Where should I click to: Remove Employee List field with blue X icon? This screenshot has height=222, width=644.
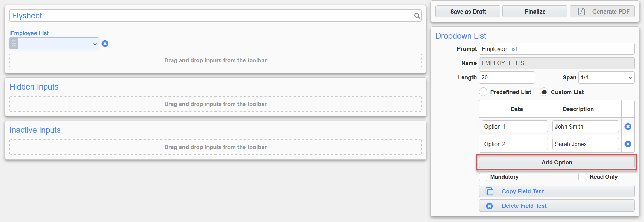pos(105,44)
